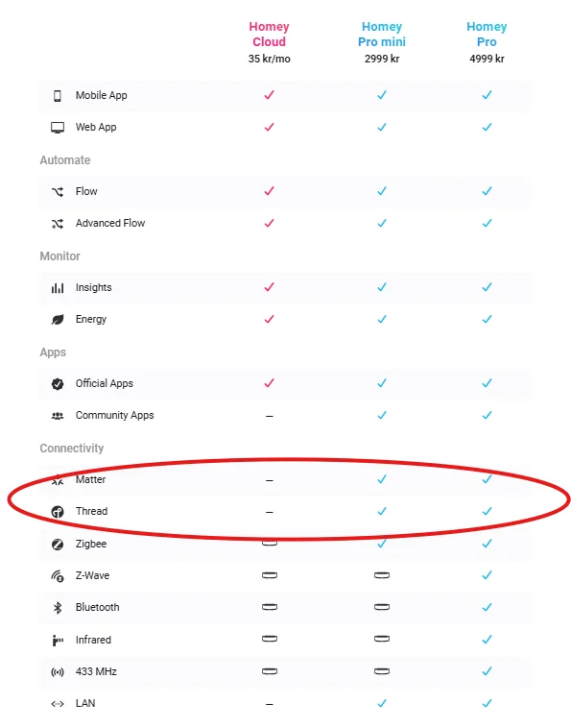Click the LAN arrows icon
571x728 pixels.
(x=58, y=704)
